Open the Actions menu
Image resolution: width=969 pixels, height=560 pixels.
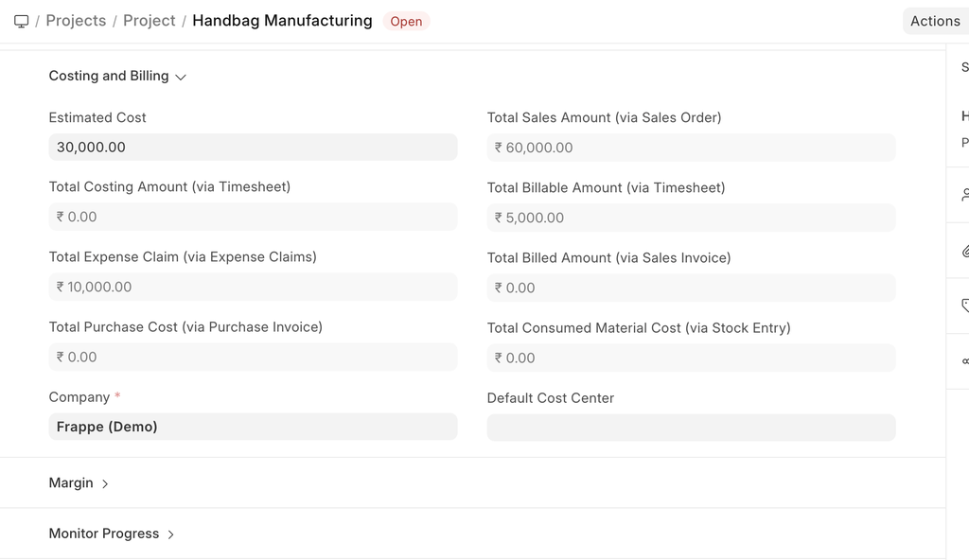[934, 21]
